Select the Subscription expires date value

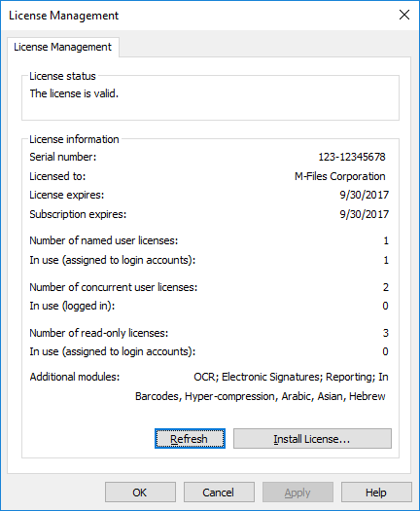point(364,214)
